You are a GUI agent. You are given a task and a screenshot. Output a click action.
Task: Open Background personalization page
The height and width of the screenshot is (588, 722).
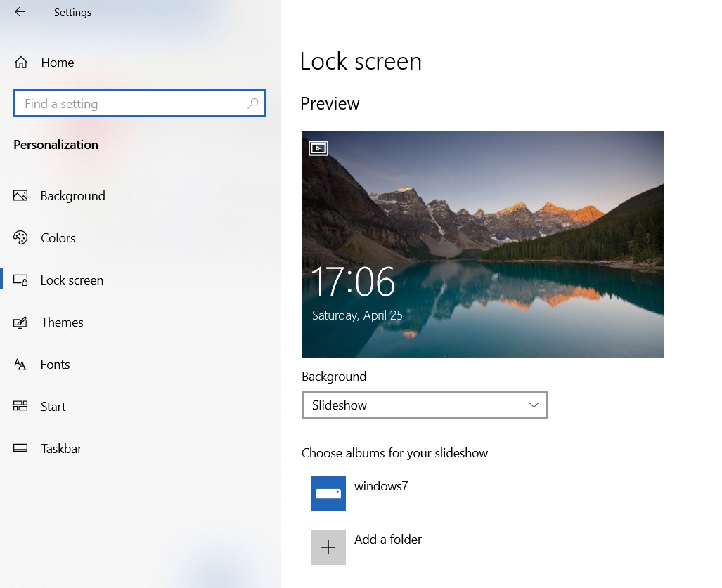click(x=72, y=196)
